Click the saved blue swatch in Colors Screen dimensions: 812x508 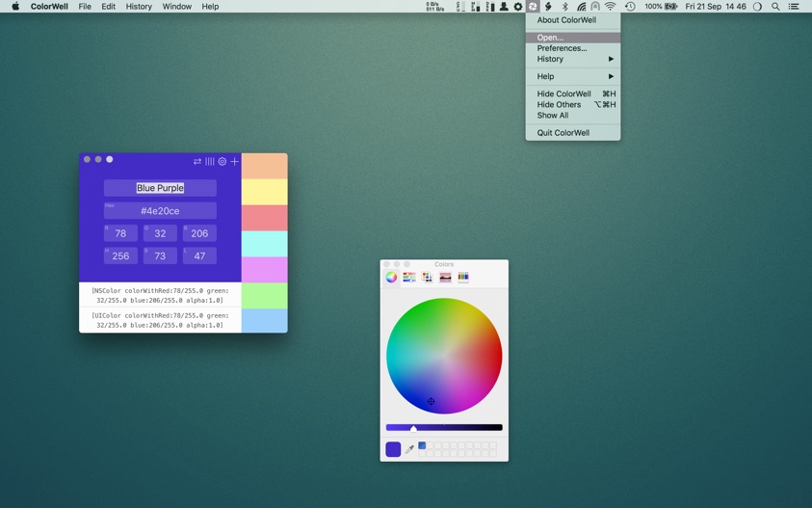pos(422,445)
